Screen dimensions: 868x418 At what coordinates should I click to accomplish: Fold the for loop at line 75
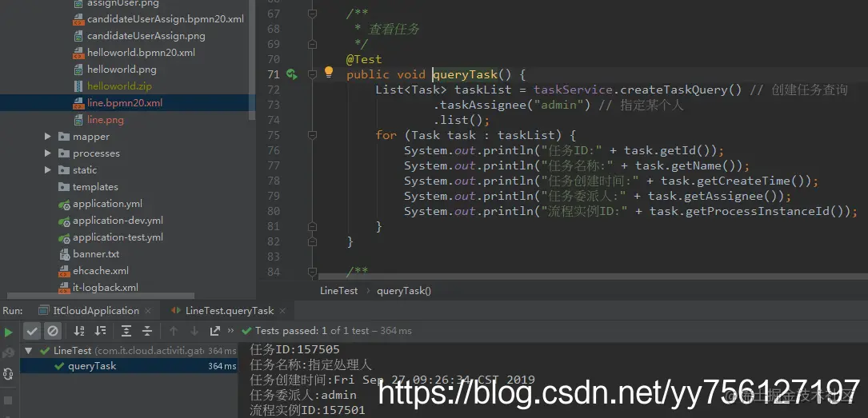312,135
